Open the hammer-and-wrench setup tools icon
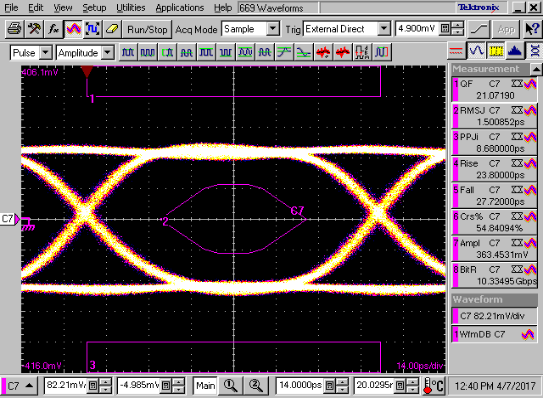Viewport: 544px width, 399px height. [x=34, y=29]
